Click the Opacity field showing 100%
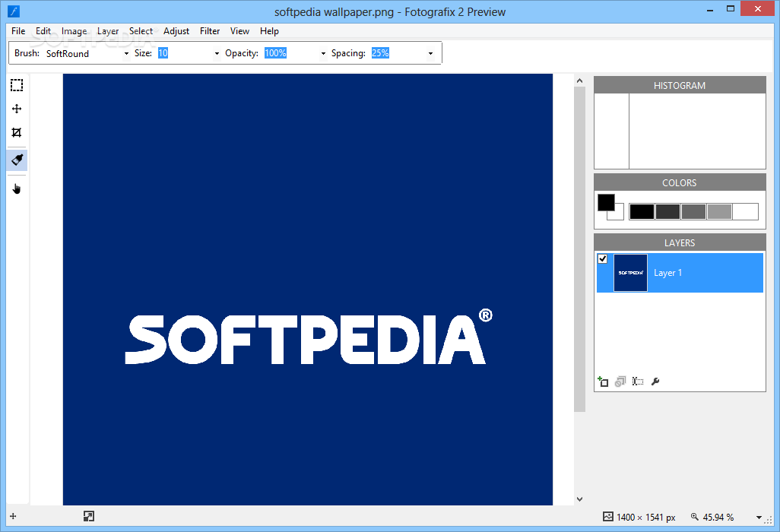 (x=291, y=53)
